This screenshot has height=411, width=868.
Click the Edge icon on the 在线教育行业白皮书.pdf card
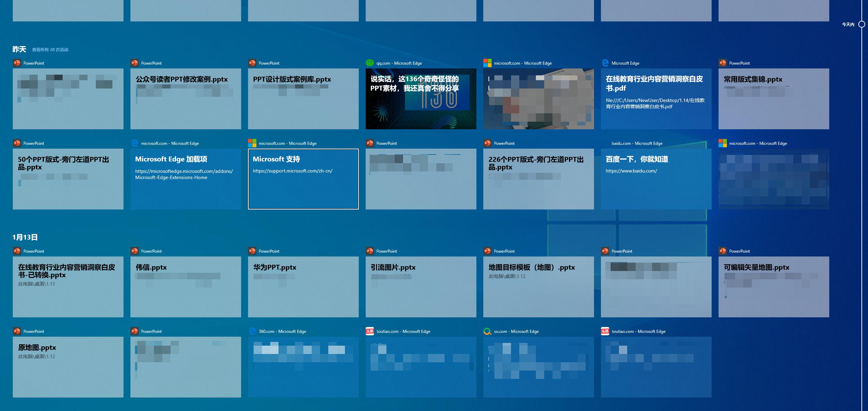point(605,63)
